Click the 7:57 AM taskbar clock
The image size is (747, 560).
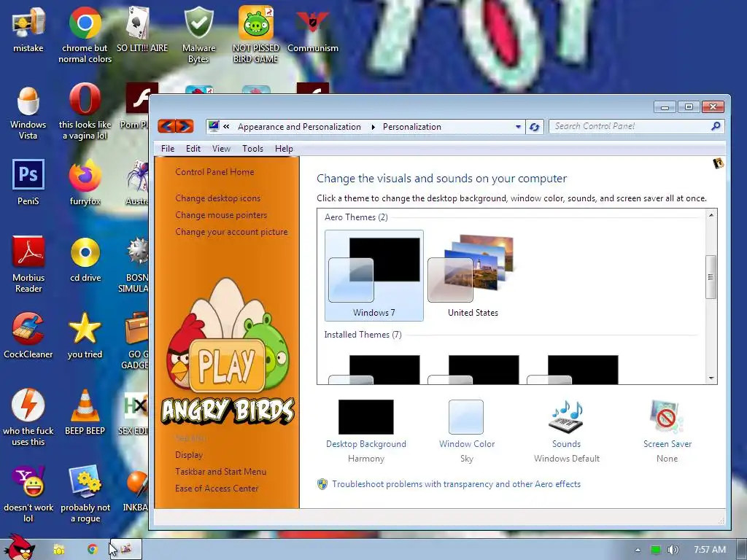point(710,550)
